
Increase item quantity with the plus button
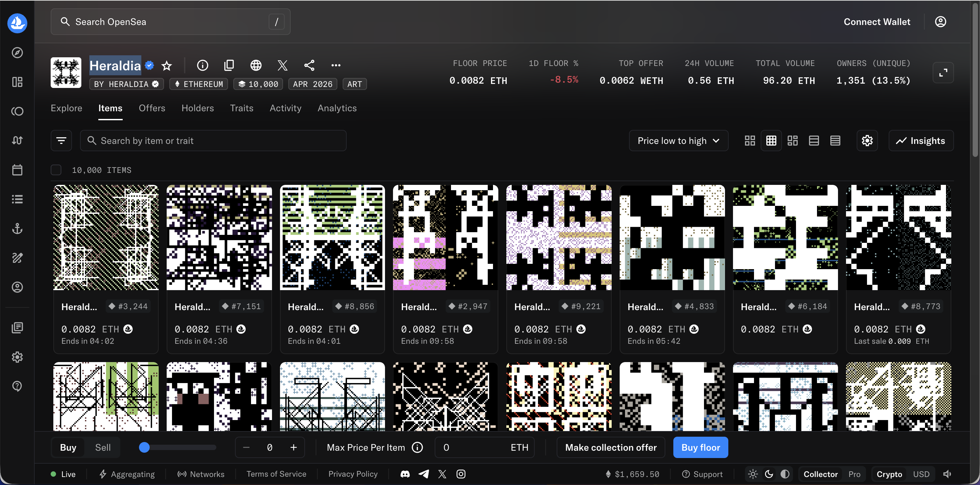click(x=293, y=447)
